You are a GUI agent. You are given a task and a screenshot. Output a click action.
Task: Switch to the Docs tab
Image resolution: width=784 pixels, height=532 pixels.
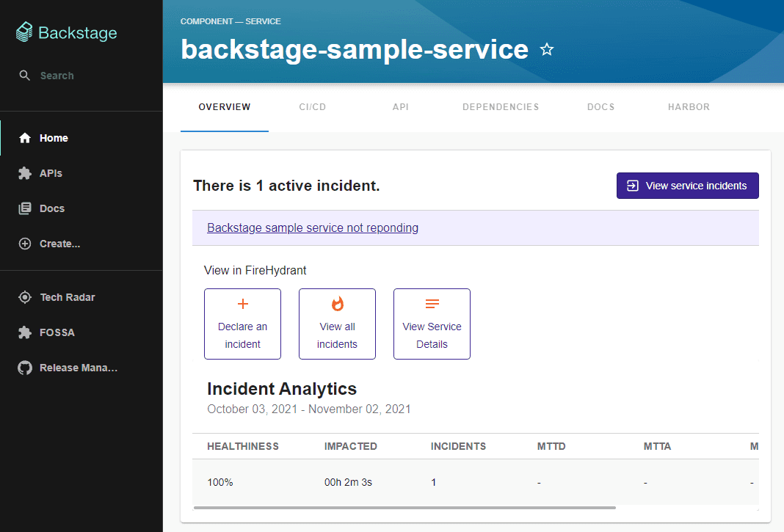click(601, 107)
